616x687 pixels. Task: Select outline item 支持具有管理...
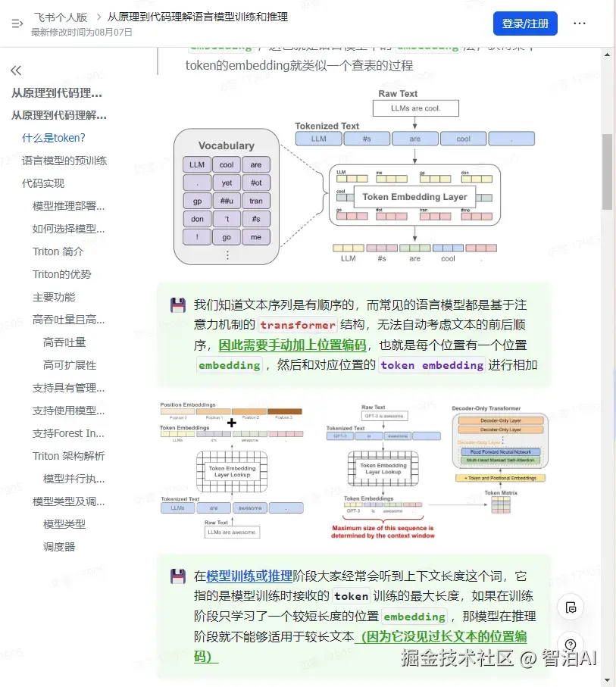coord(68,389)
